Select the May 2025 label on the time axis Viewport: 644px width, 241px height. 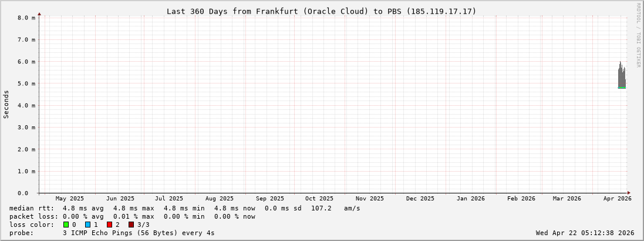70,199
